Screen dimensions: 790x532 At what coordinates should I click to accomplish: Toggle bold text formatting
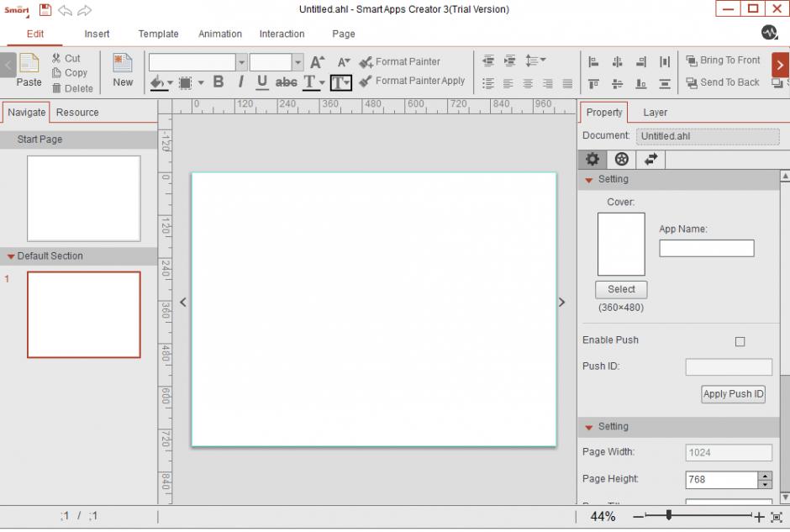[219, 82]
